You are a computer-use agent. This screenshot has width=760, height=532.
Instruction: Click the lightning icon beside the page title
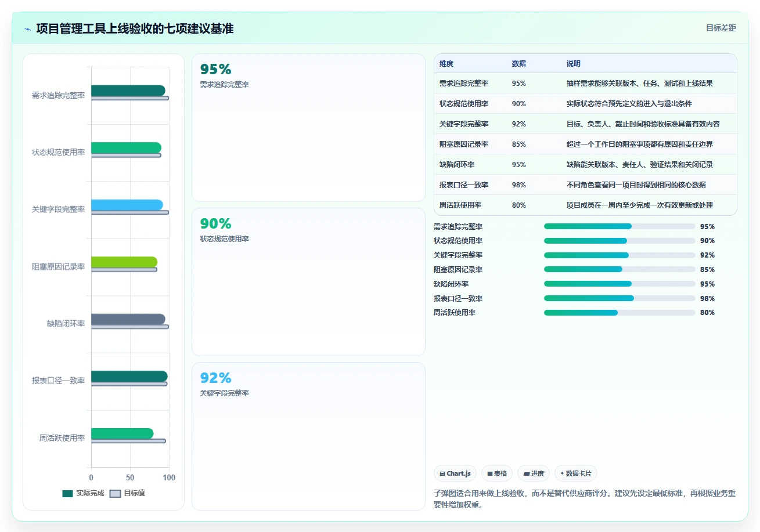point(28,29)
